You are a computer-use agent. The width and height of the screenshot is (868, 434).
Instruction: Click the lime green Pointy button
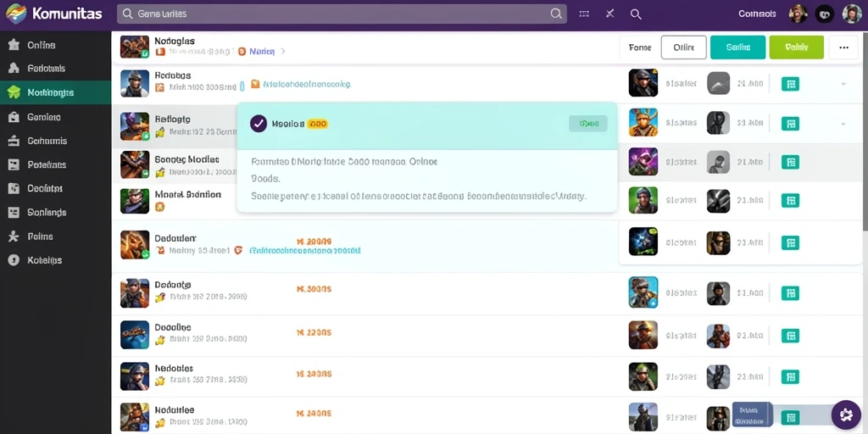[x=797, y=47]
